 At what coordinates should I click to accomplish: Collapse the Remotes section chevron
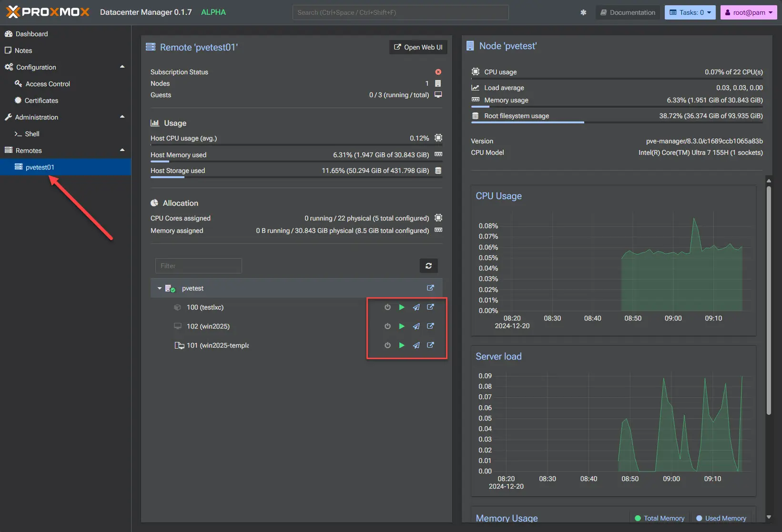click(122, 150)
